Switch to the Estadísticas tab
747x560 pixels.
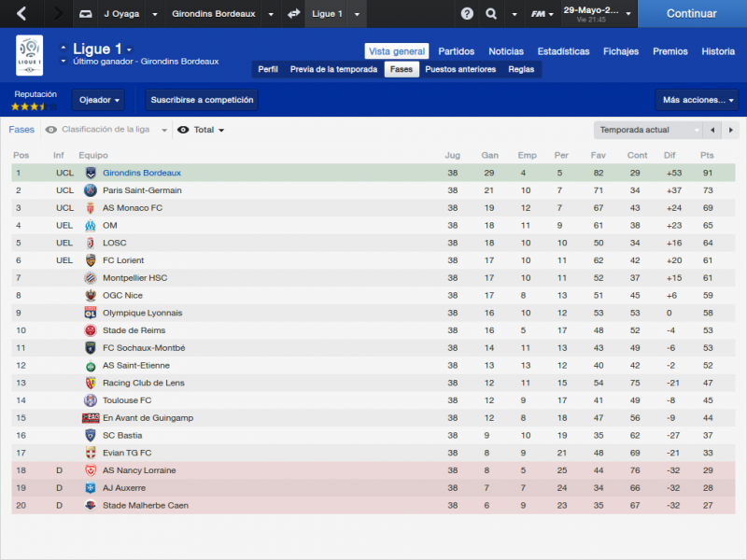[x=563, y=51]
